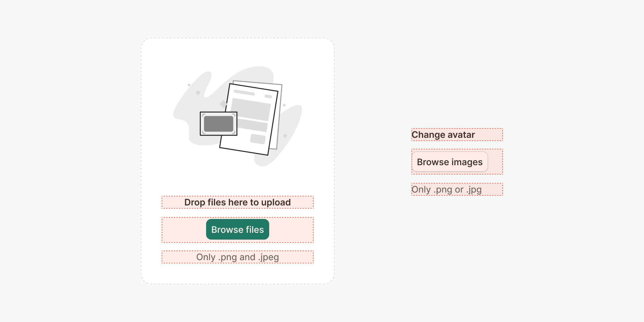Click the "Only .png or .jpg" hint text

tap(447, 189)
